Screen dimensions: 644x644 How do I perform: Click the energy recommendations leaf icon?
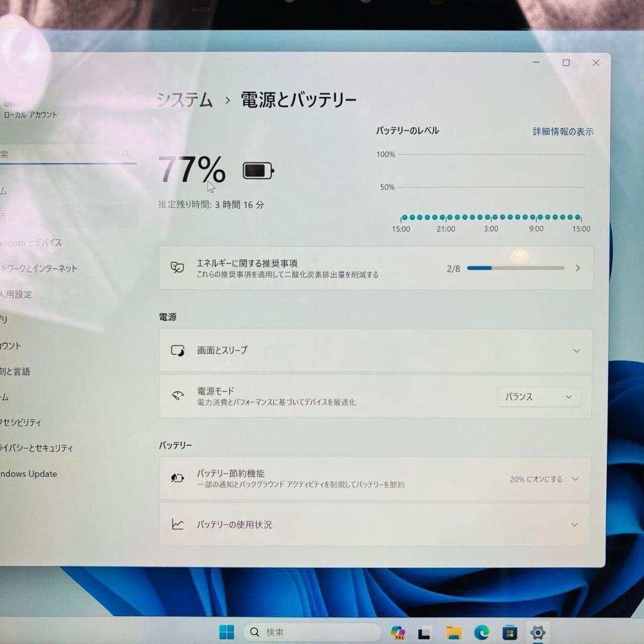pos(177,268)
